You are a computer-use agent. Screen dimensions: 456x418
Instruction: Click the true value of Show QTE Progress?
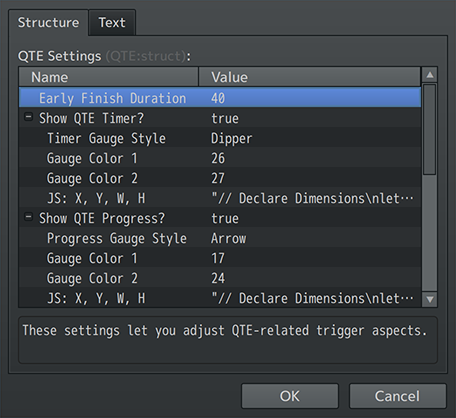pos(225,218)
